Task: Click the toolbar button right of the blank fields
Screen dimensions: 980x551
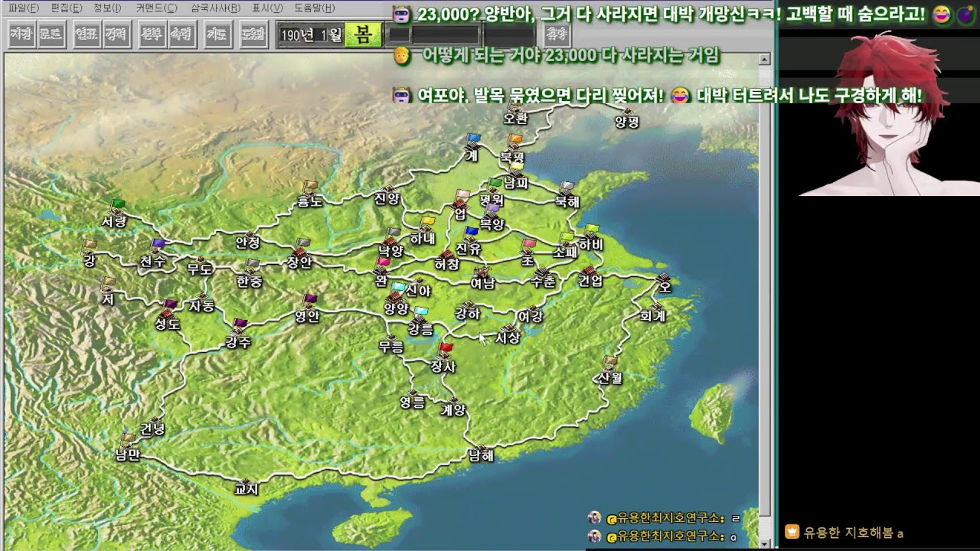Action: 556,34
